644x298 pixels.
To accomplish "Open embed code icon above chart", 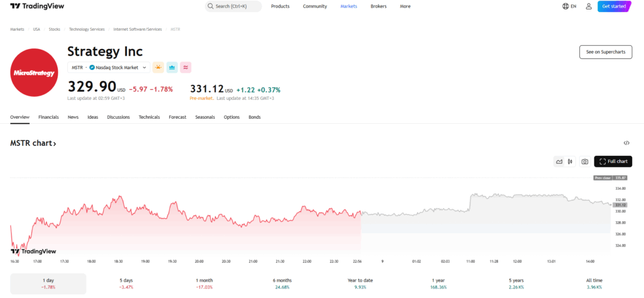I will pyautogui.click(x=626, y=143).
